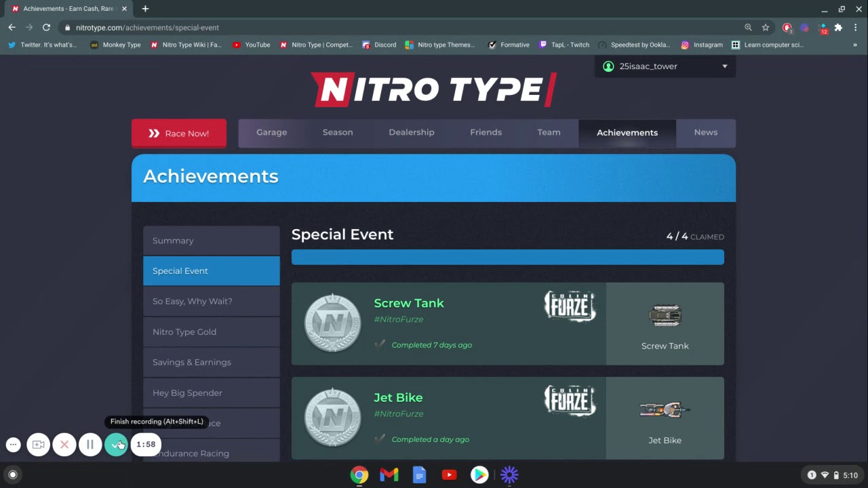Click the Special Event progress bar
Image resolution: width=868 pixels, height=488 pixels.
point(507,257)
